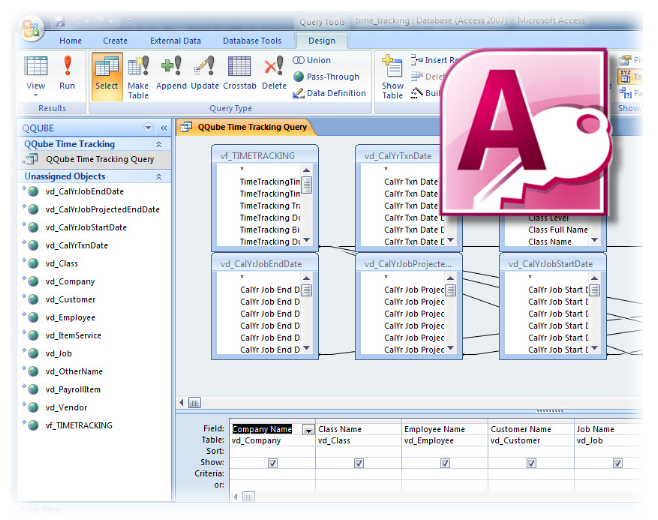Viewport: 658px width, 520px height.
Task: Select vd_Job in navigation pane
Action: coord(59,354)
